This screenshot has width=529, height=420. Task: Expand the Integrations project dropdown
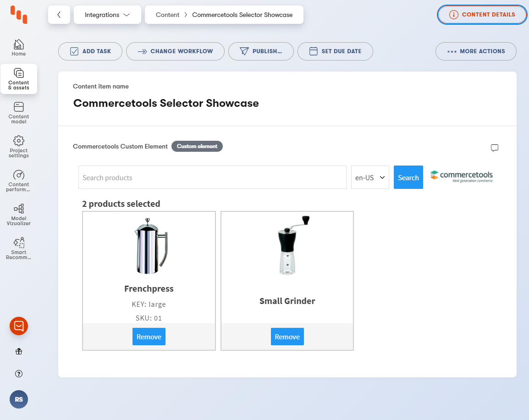(107, 15)
